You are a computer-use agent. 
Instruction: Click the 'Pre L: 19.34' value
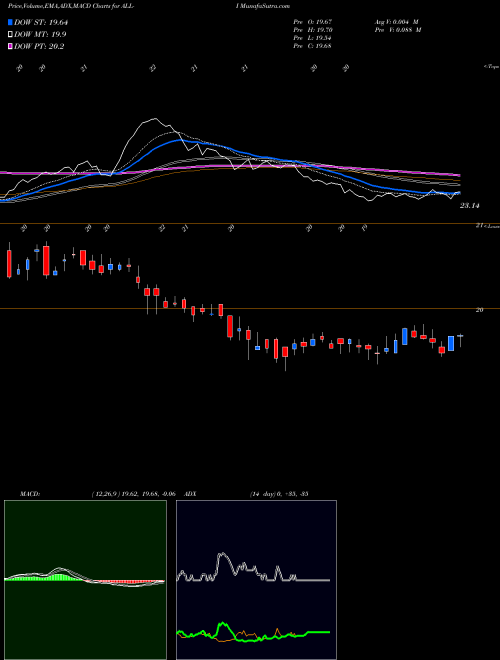pyautogui.click(x=312, y=38)
